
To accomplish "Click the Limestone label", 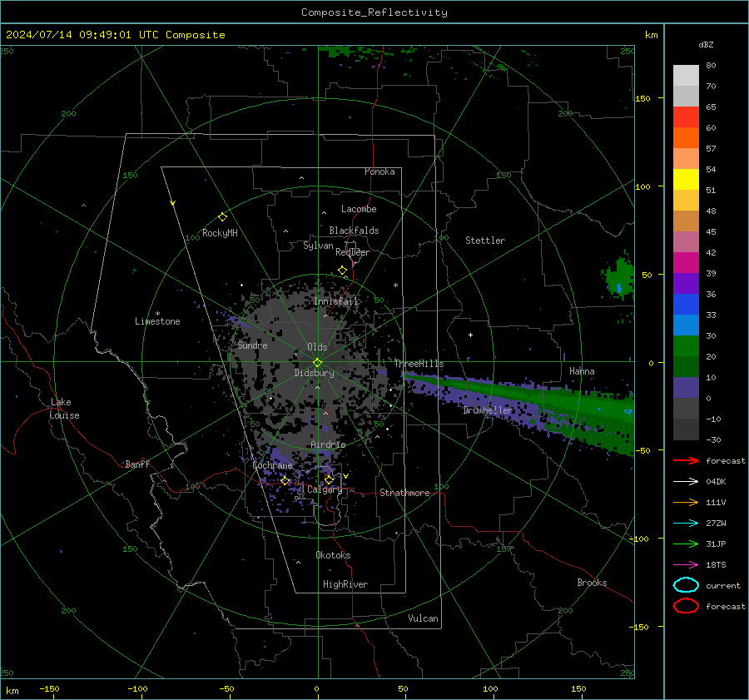I will click(157, 321).
